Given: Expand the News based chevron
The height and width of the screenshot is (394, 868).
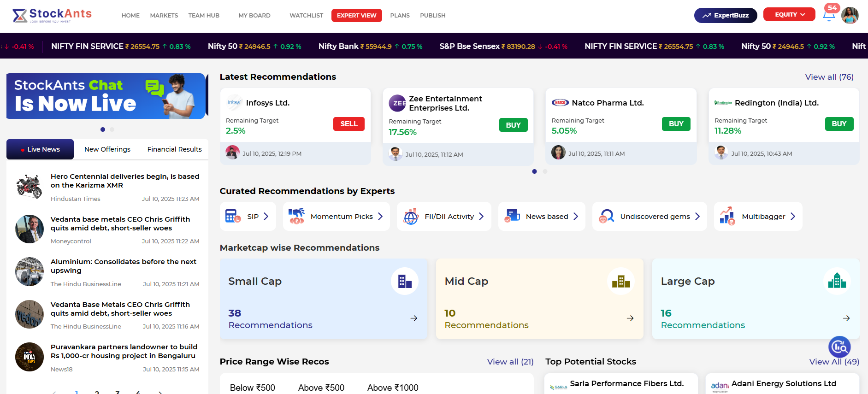Looking at the screenshot, I should (576, 216).
